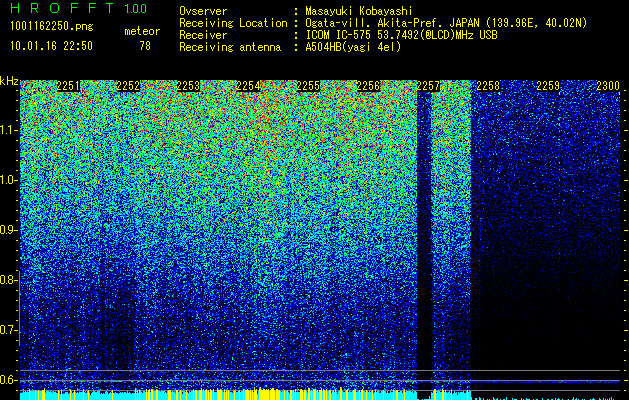Click the HROFFT 1.0.0 title text

(79, 8)
